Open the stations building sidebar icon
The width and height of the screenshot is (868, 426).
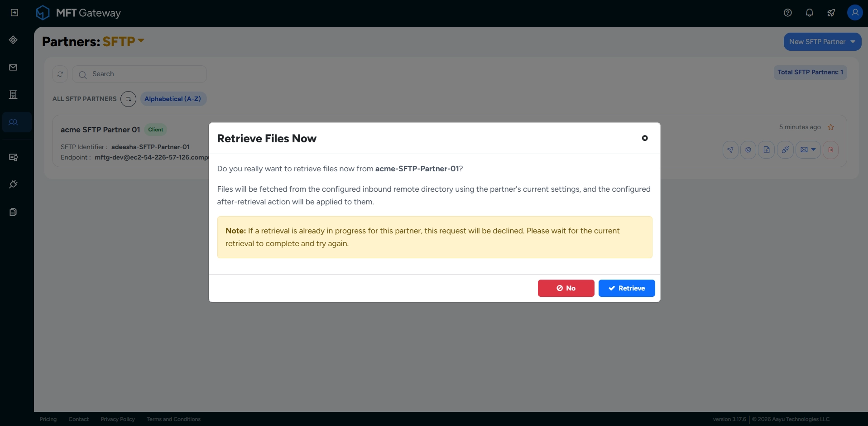click(x=13, y=95)
